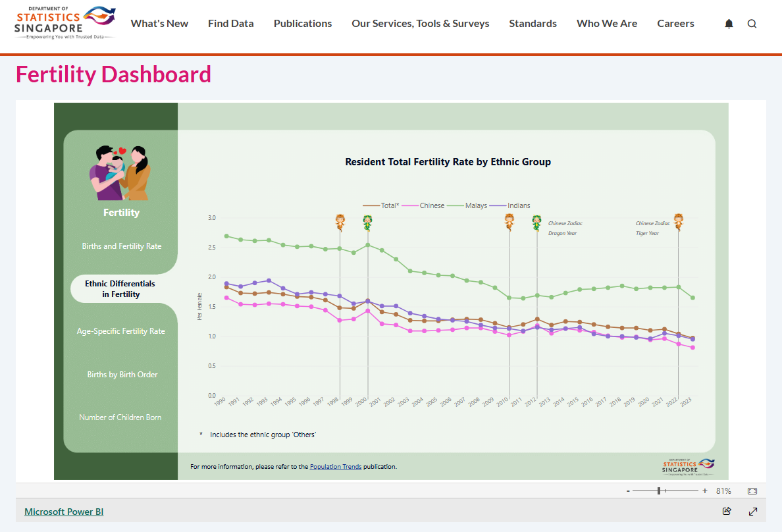
Task: Click the Microsoft Power BI link
Action: tap(64, 511)
